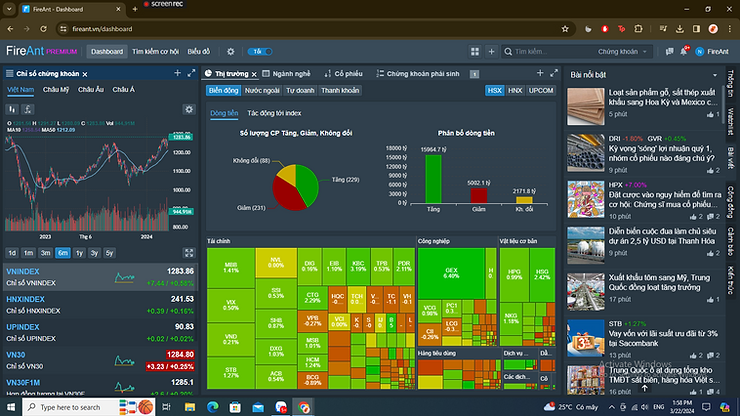Screen dimensions: 740x416
Task: Open File Explorer from taskbar
Action: (190, 407)
